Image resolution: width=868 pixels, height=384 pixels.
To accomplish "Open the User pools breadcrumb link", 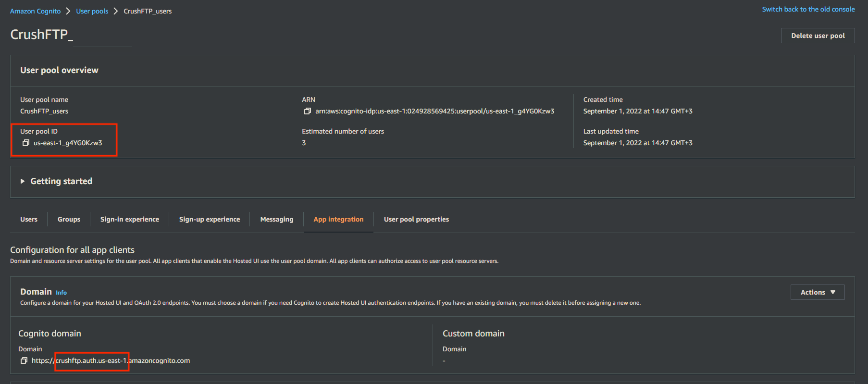I will click(92, 11).
